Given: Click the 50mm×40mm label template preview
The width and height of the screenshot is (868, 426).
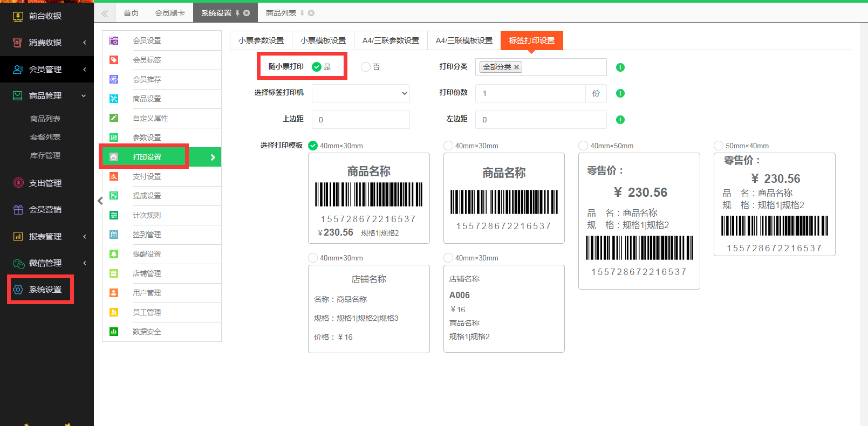Looking at the screenshot, I should 775,204.
